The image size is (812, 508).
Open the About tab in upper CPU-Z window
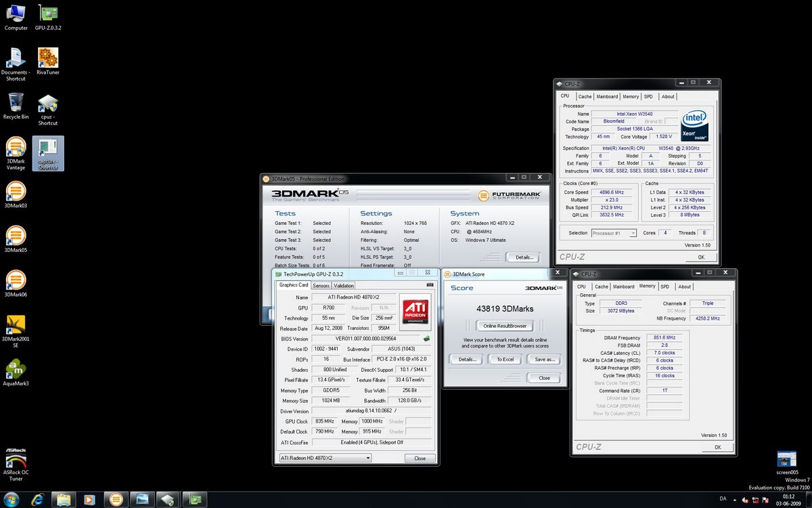click(668, 97)
